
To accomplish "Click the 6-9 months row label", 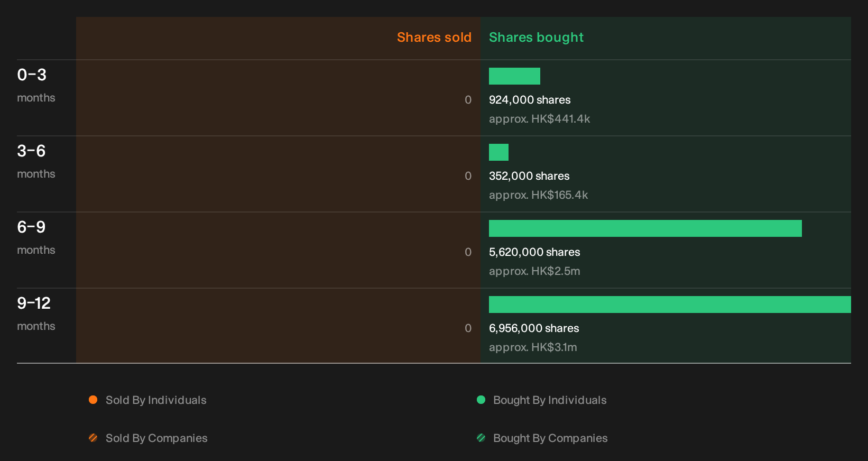I will 36,237.
